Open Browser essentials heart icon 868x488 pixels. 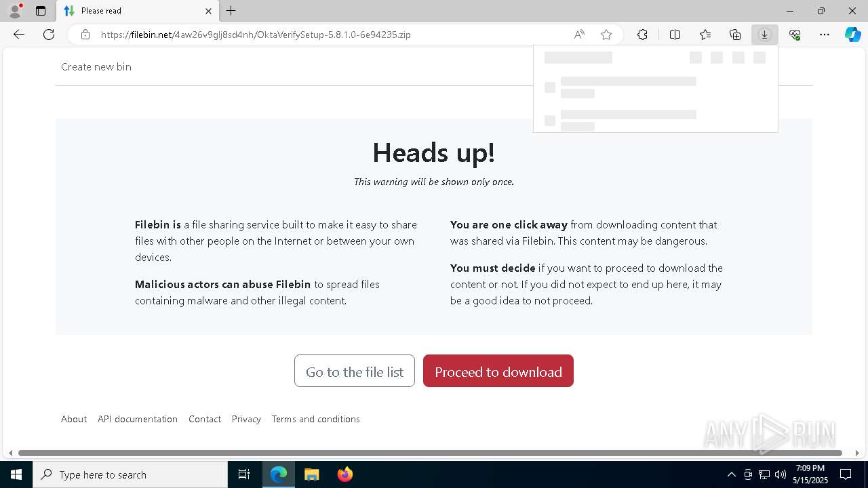click(795, 35)
